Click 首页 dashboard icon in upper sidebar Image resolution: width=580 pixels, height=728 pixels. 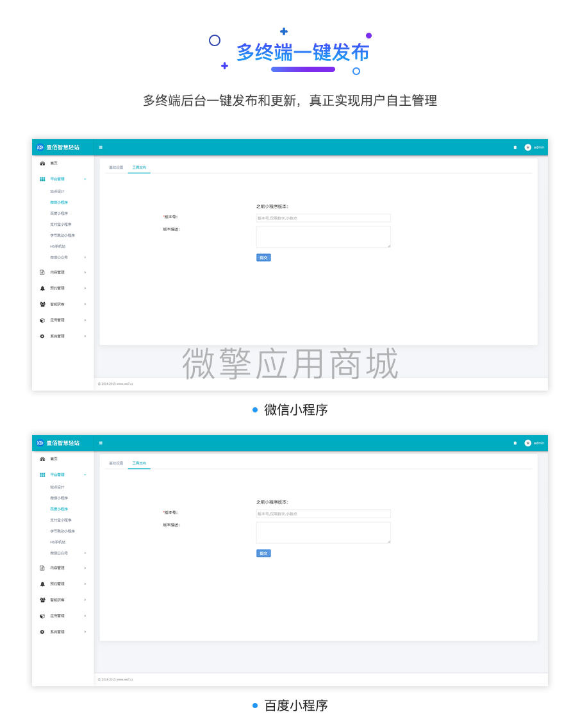coord(42,164)
